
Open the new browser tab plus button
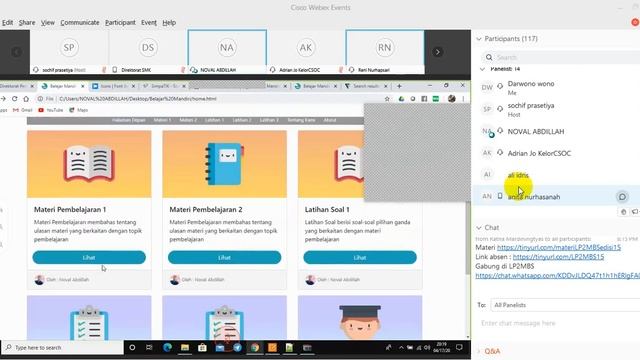click(x=399, y=86)
